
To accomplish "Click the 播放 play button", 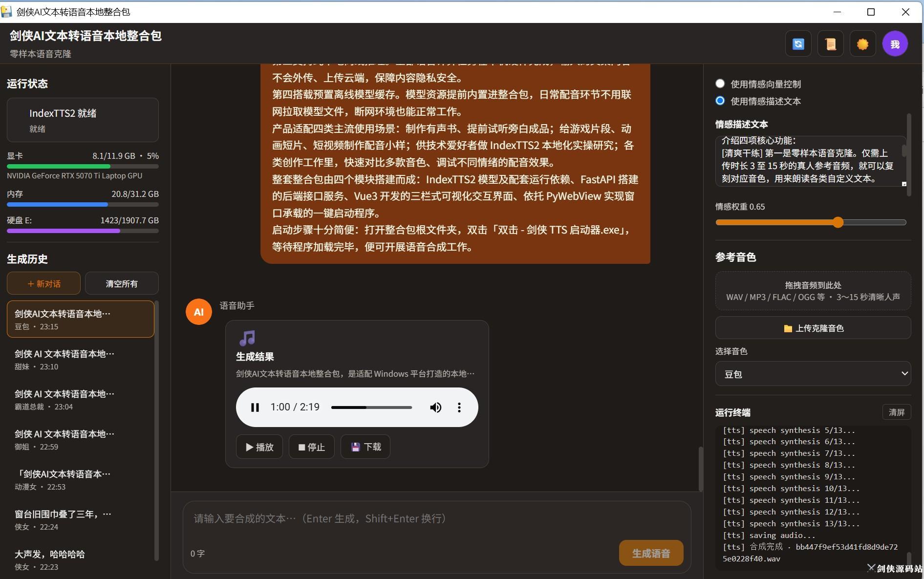I will 259,447.
